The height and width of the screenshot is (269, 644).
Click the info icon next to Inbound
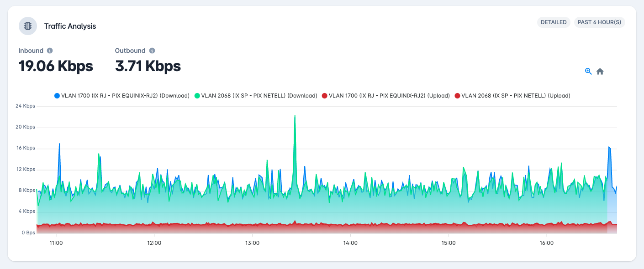pos(50,51)
